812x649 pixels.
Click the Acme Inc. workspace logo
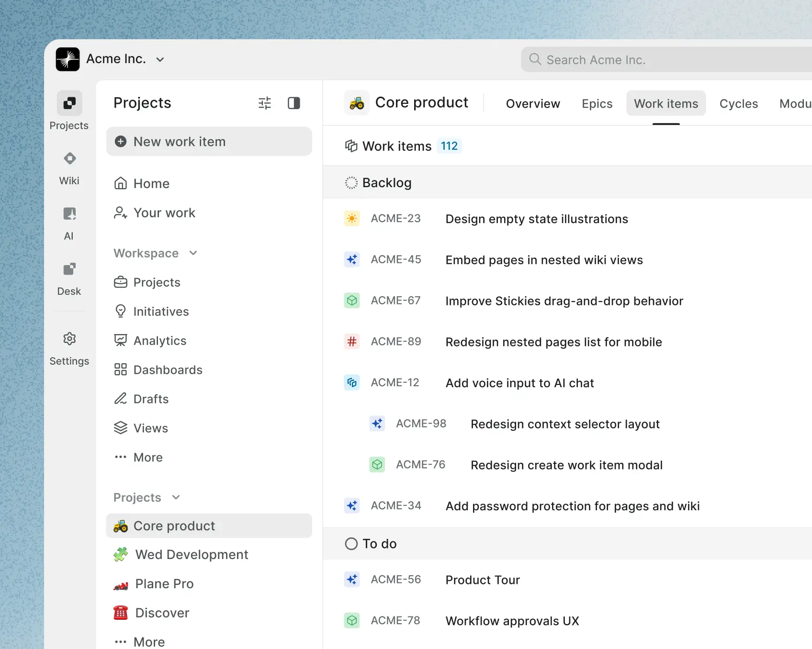point(68,59)
